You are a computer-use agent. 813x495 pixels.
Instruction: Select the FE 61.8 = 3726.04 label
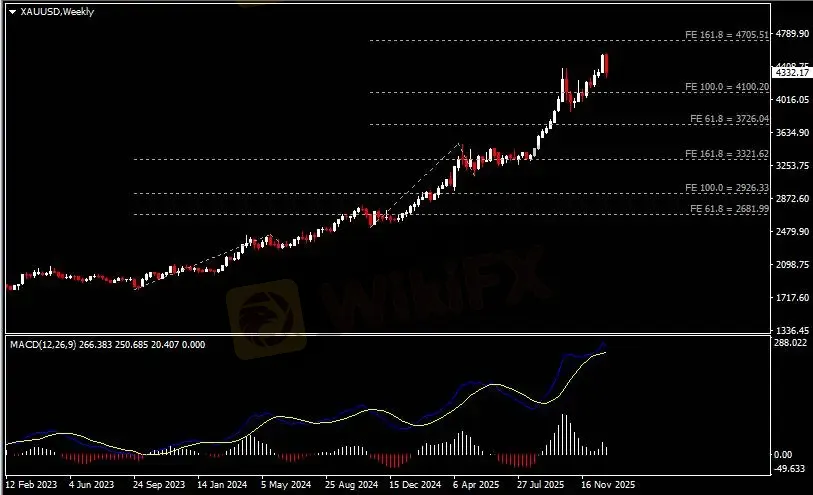point(729,119)
